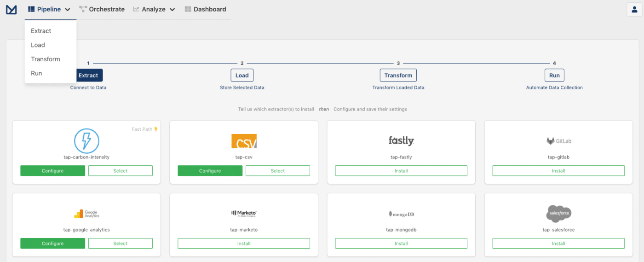Click the 'tap-mongodb' name label

401,230
